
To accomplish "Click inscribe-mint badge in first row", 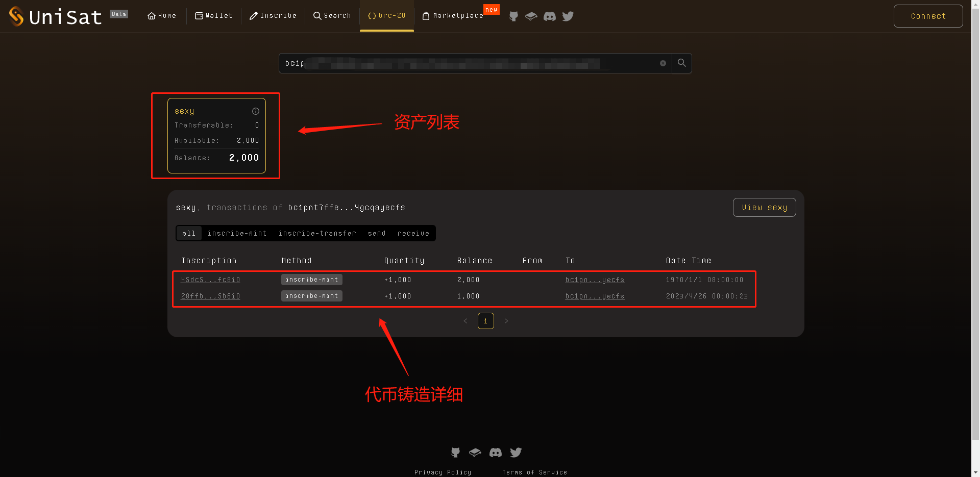I will [312, 280].
